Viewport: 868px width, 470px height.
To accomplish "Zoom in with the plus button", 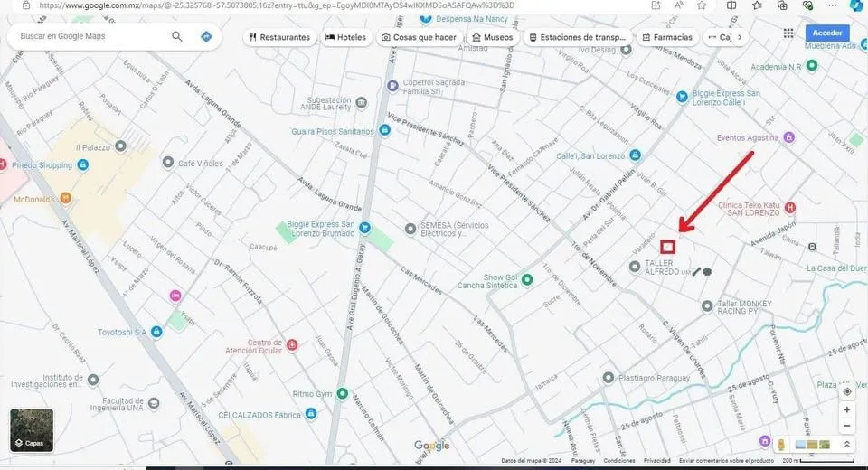I will click(x=847, y=409).
